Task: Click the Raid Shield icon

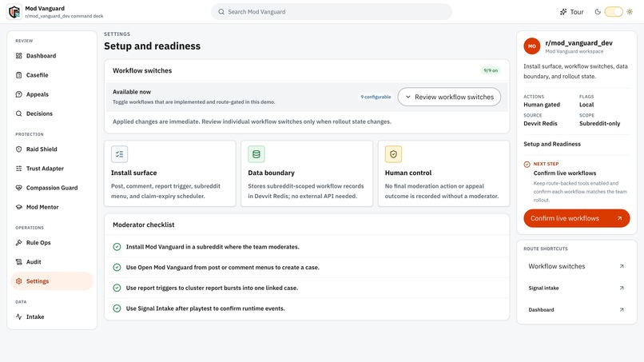Action: click(x=19, y=149)
